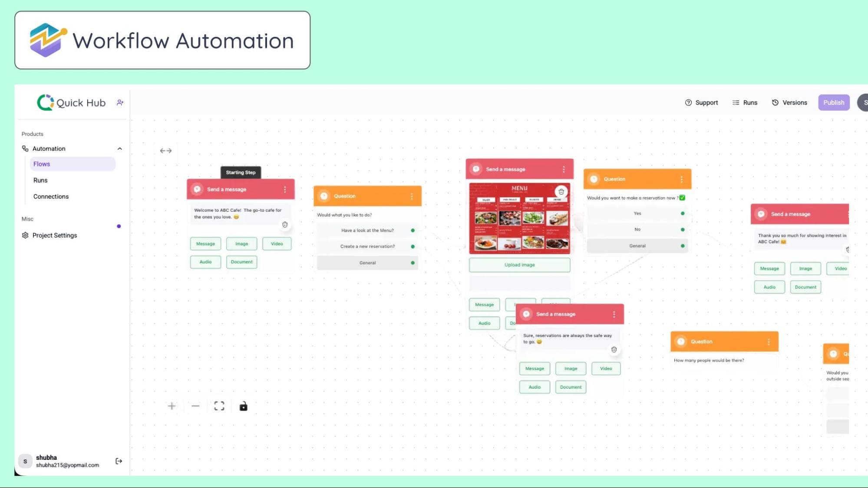The width and height of the screenshot is (868, 488).
Task: Click the Versions history icon
Action: [776, 102]
